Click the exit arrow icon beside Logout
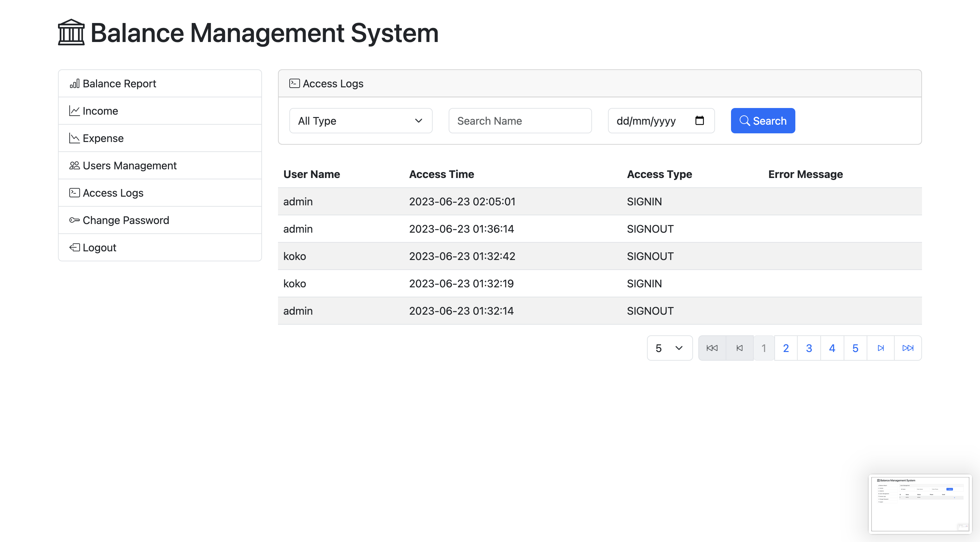 [x=75, y=248]
